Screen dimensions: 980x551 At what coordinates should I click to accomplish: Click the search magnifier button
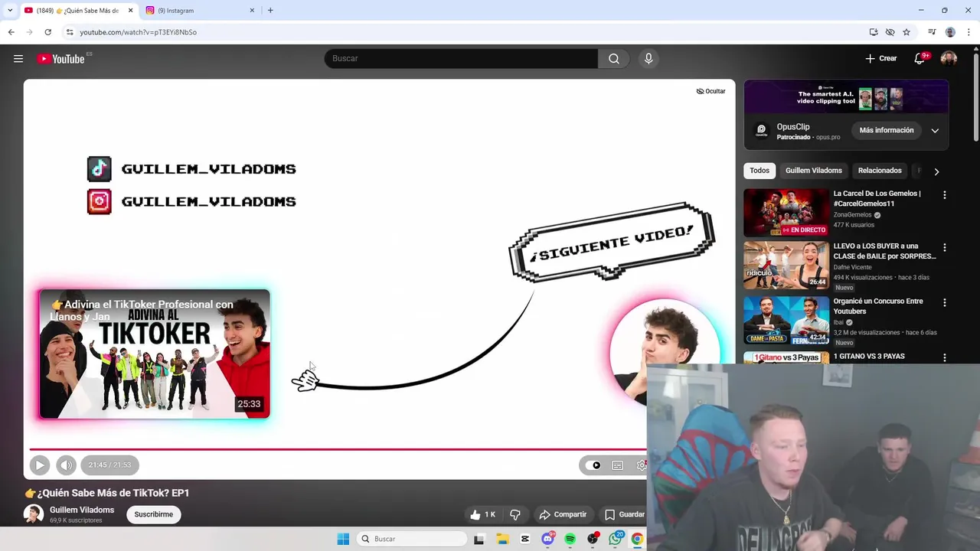pyautogui.click(x=614, y=59)
